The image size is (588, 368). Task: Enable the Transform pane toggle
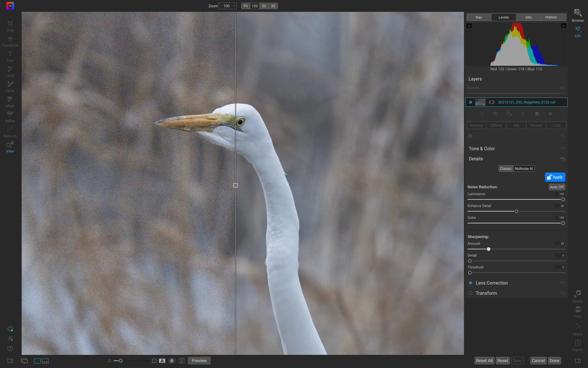click(470, 293)
